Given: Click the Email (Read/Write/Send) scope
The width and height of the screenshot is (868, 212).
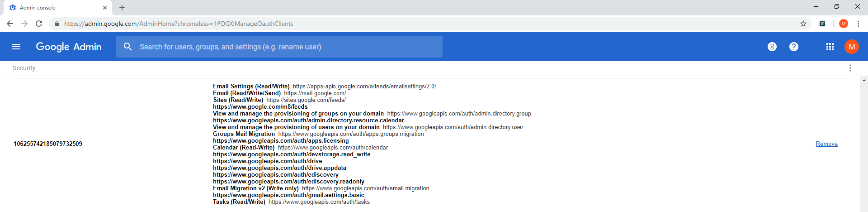Looking at the screenshot, I should click(247, 93).
